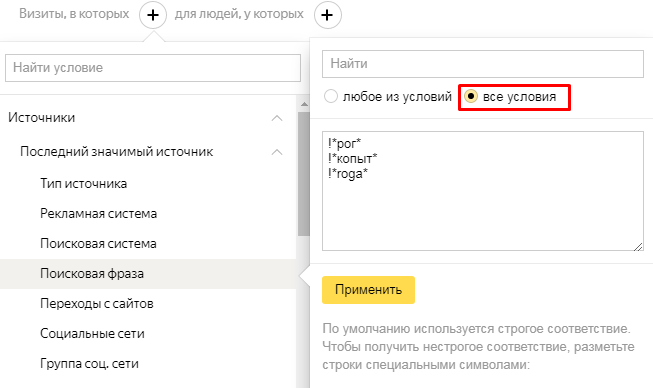
Task: Choose 'Поисковая фраза' condition
Action: tap(148, 274)
